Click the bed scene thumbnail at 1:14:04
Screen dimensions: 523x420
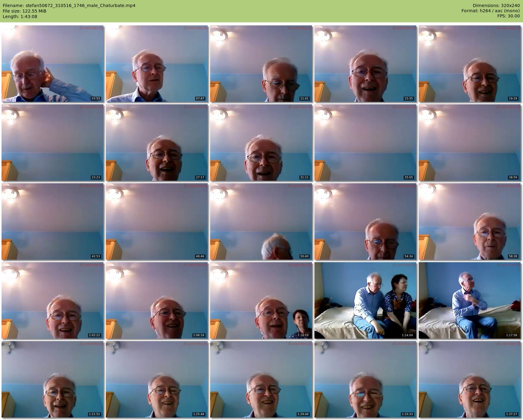(x=365, y=300)
